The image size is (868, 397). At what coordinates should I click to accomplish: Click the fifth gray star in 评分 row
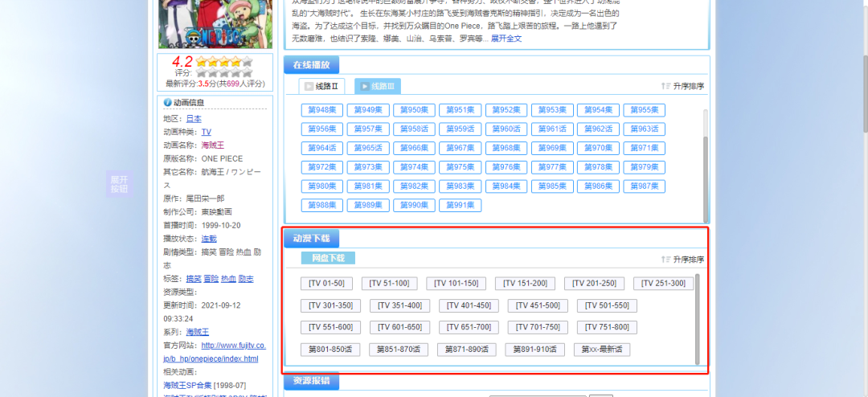point(247,72)
